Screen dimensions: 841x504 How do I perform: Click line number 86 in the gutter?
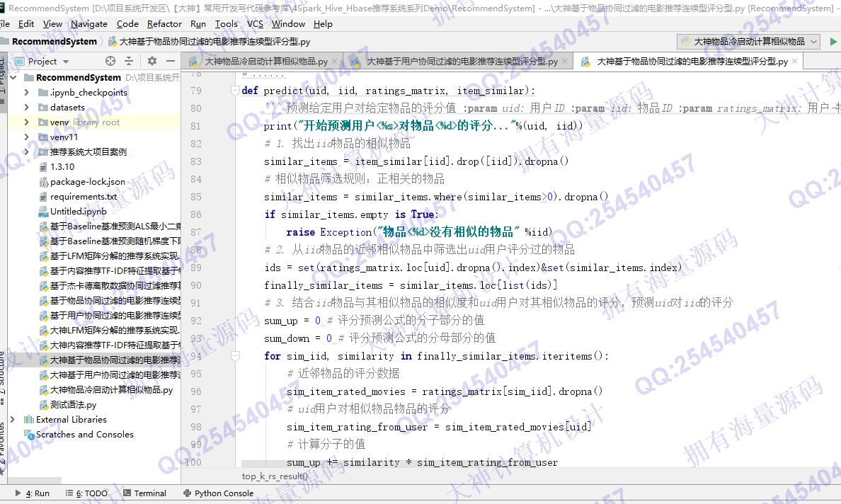point(196,214)
